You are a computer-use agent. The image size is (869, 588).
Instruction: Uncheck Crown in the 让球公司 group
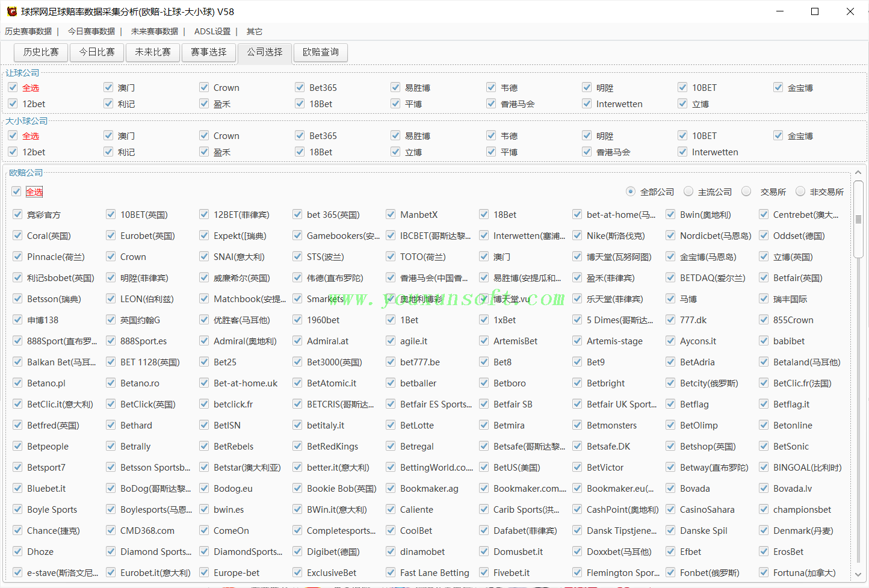pyautogui.click(x=204, y=87)
